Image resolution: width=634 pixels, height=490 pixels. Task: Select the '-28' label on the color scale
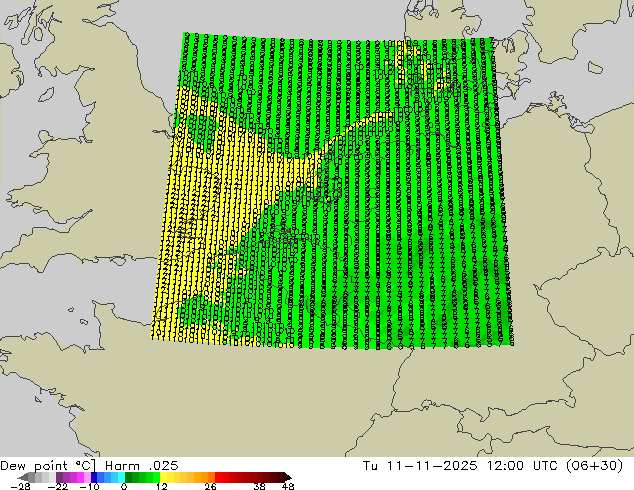click(20, 486)
